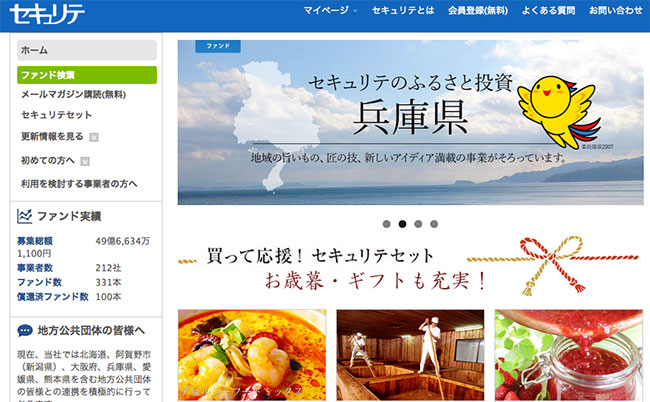Click the speech bubble icon beside 地方公共団体の皆様へ
The height and width of the screenshot is (402, 650).
(x=25, y=331)
